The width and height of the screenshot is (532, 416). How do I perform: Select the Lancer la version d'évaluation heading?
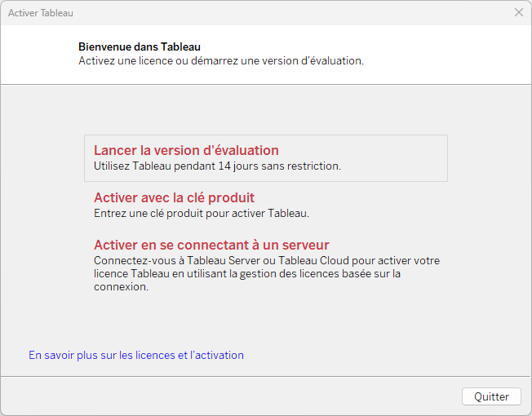(x=186, y=150)
